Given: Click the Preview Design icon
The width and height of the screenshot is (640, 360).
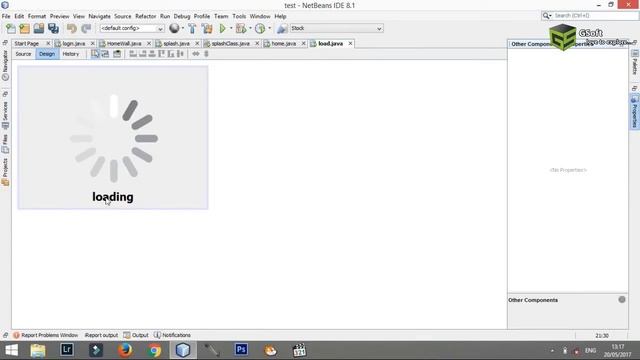Looking at the screenshot, I should point(117,54).
